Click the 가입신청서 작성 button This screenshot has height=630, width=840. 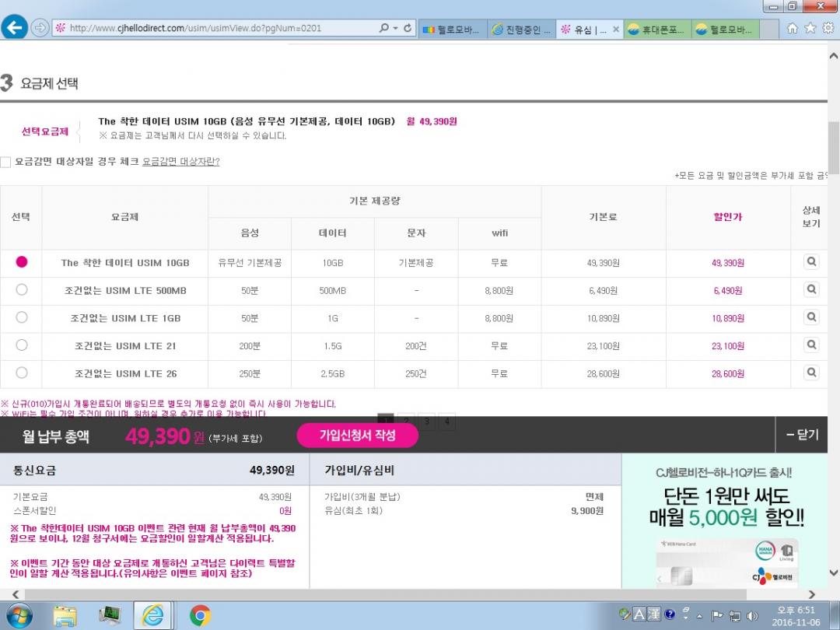coord(357,436)
